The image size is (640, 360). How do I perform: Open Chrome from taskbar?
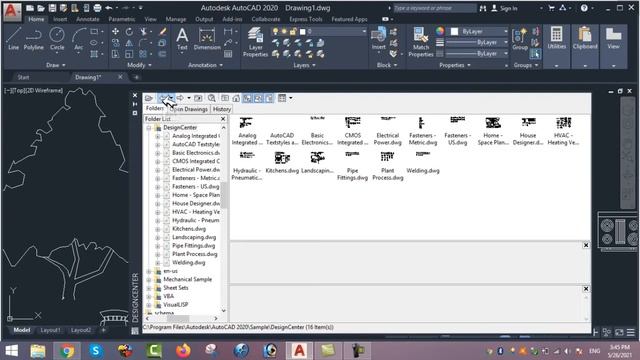click(67, 351)
